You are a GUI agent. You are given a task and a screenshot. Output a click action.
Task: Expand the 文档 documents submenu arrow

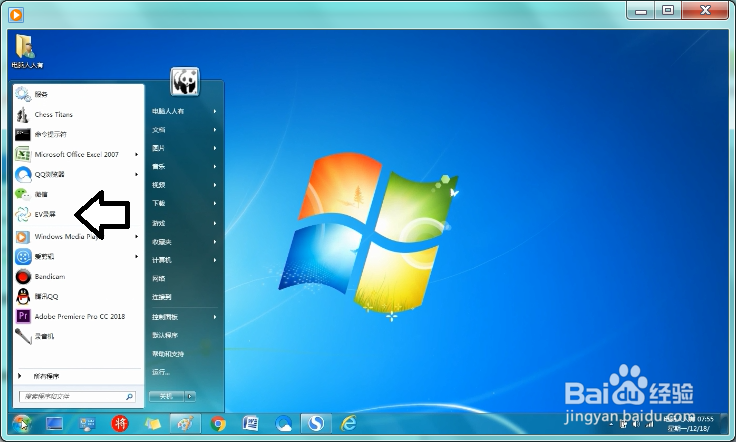click(x=215, y=130)
